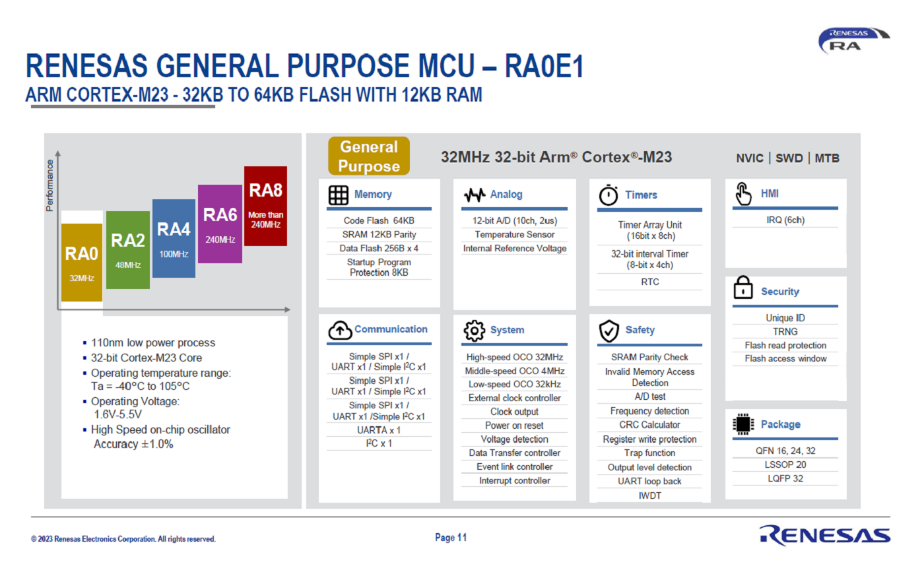Screen dimensions: 924x574
Task: Click 'Timer Array Unit' entry
Action: click(650, 230)
